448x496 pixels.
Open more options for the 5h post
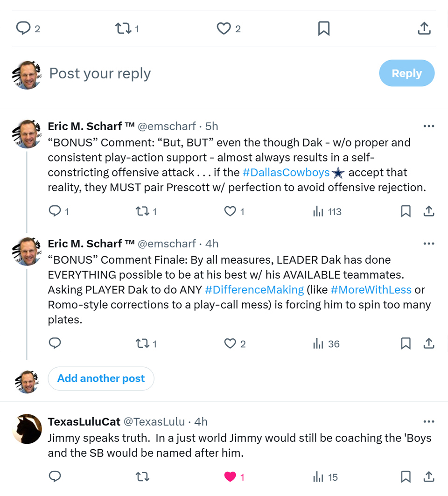tap(429, 126)
